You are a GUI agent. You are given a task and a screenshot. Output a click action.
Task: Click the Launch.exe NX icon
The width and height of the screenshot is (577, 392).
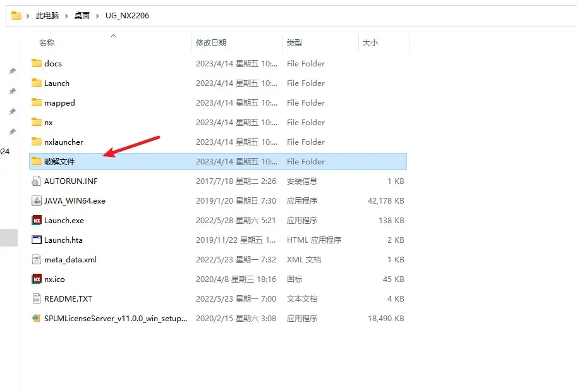point(37,220)
